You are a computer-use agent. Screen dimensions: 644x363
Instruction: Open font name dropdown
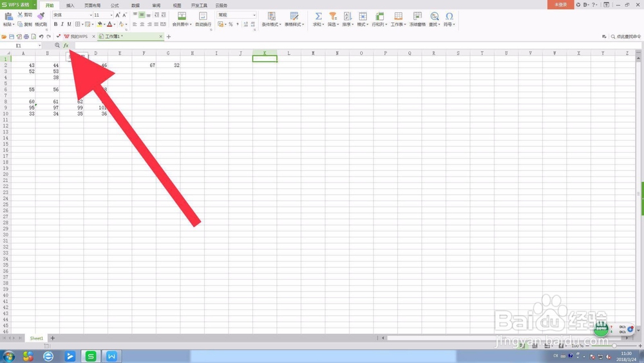coord(91,15)
